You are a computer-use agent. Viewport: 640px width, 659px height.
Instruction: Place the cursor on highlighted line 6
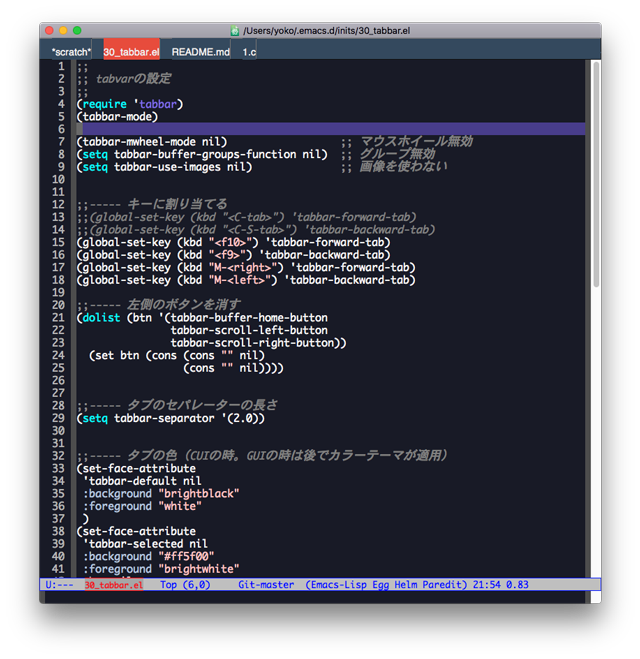(331, 129)
